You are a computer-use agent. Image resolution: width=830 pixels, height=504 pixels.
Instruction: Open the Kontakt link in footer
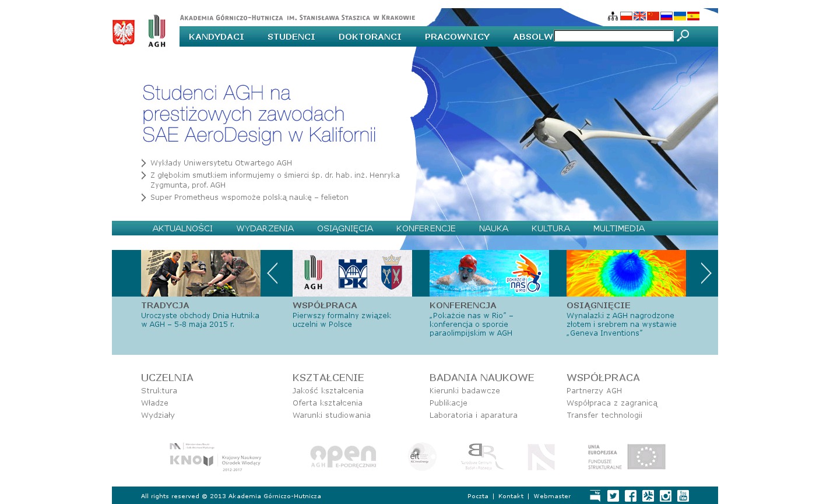[511, 496]
